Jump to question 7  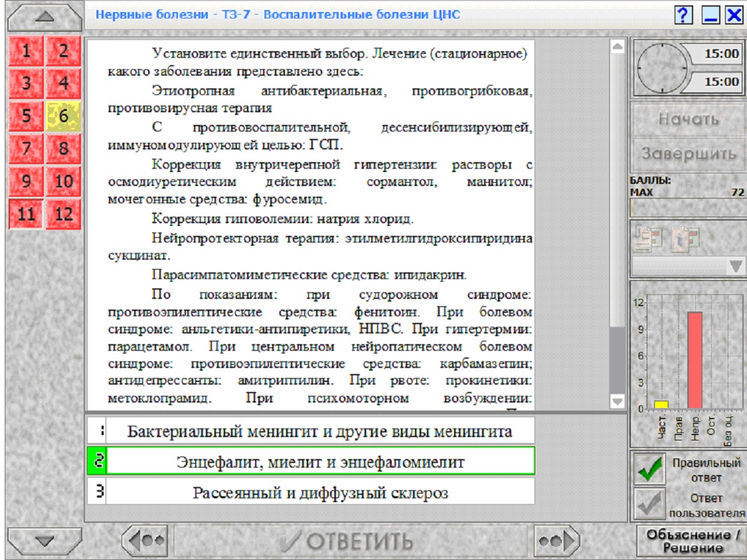tap(26, 148)
